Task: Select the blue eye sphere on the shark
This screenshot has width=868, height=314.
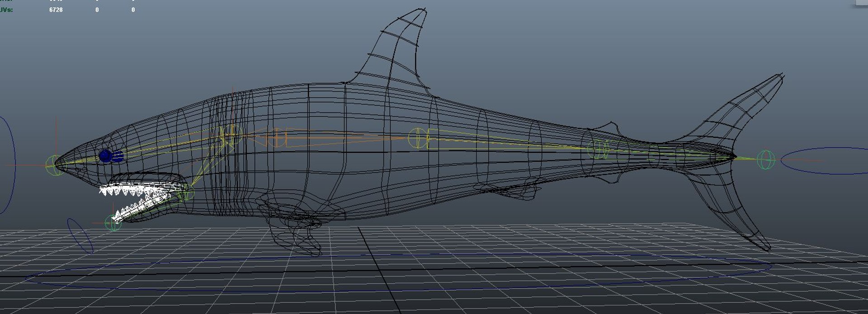Action: click(x=105, y=156)
